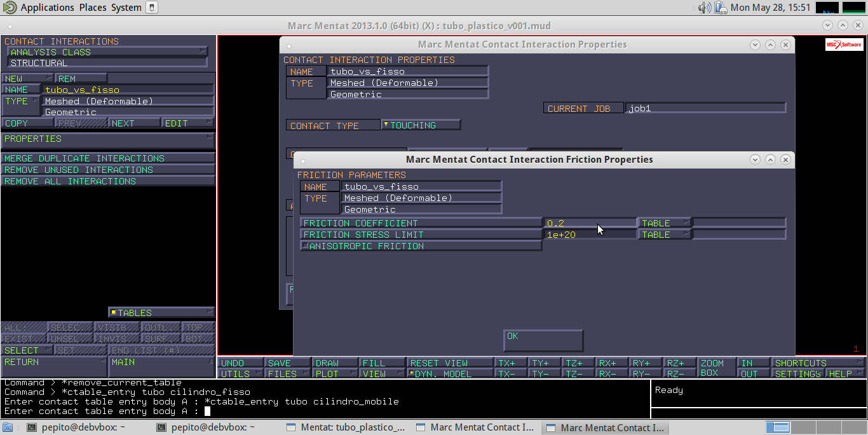
Task: Switch to first pepito@debvbox terminal taskbar entry
Action: pos(77,427)
